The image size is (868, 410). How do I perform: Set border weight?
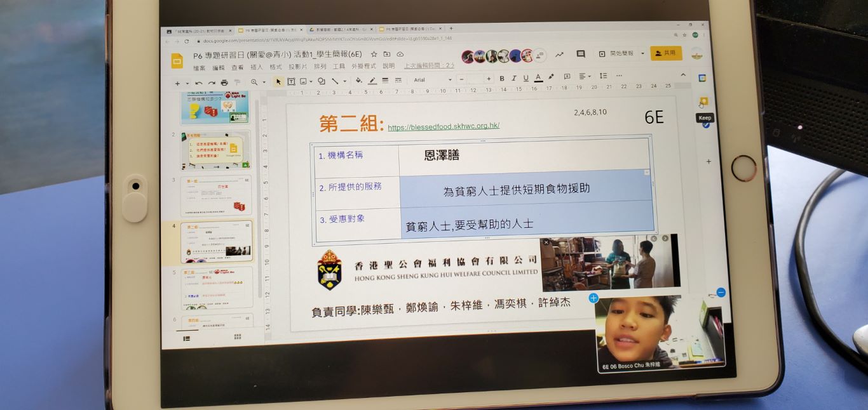[x=385, y=81]
